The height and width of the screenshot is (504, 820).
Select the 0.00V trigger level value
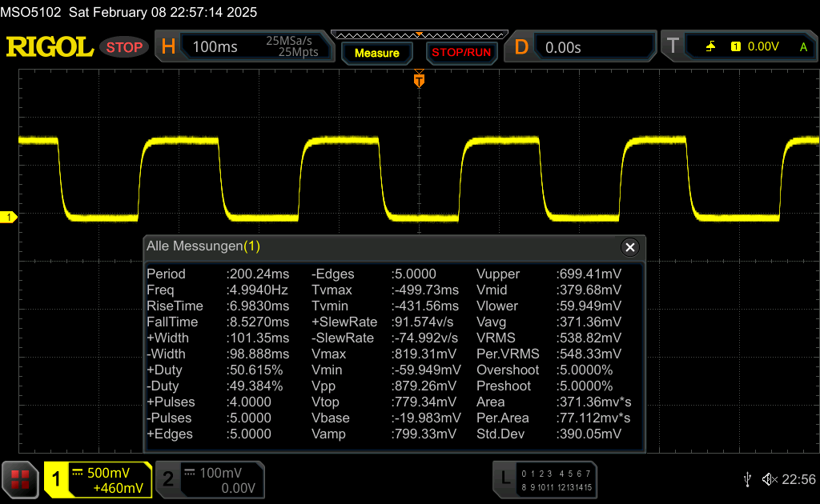[x=763, y=46]
